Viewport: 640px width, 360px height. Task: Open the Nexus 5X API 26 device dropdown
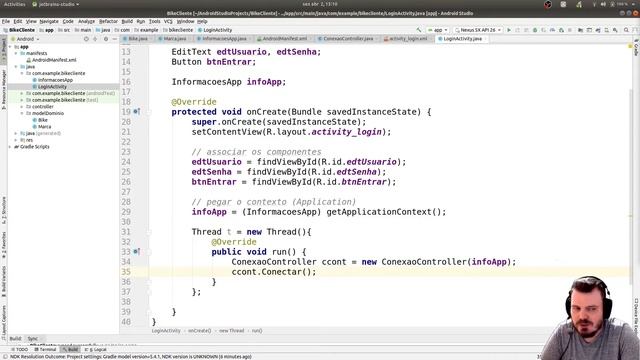[478, 30]
